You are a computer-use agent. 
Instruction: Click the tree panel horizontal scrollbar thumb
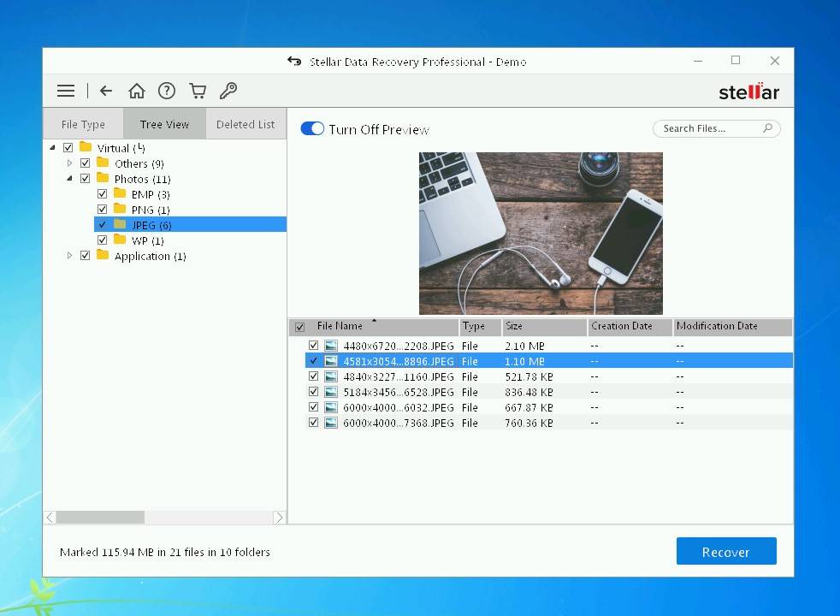tap(101, 518)
